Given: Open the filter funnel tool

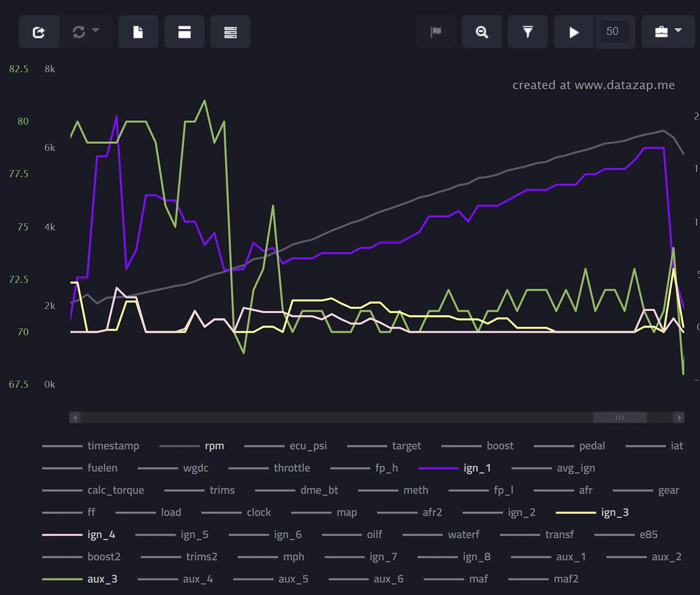Looking at the screenshot, I should pos(528,32).
